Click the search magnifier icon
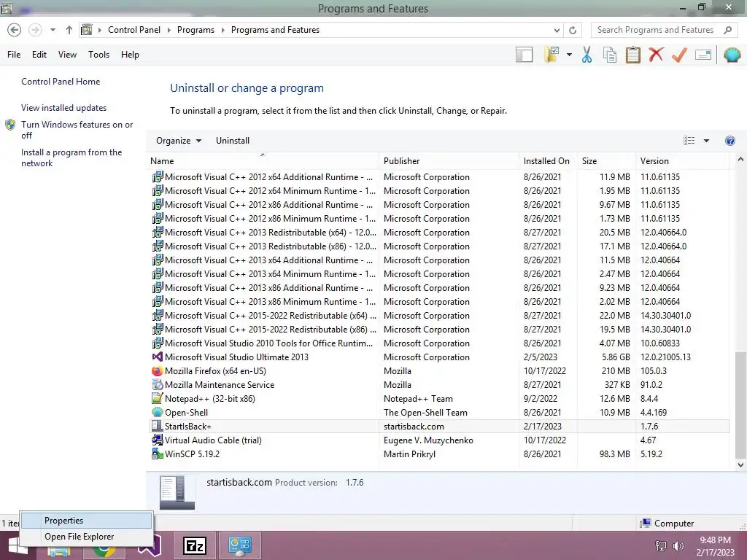This screenshot has height=560, width=747. coord(727,30)
